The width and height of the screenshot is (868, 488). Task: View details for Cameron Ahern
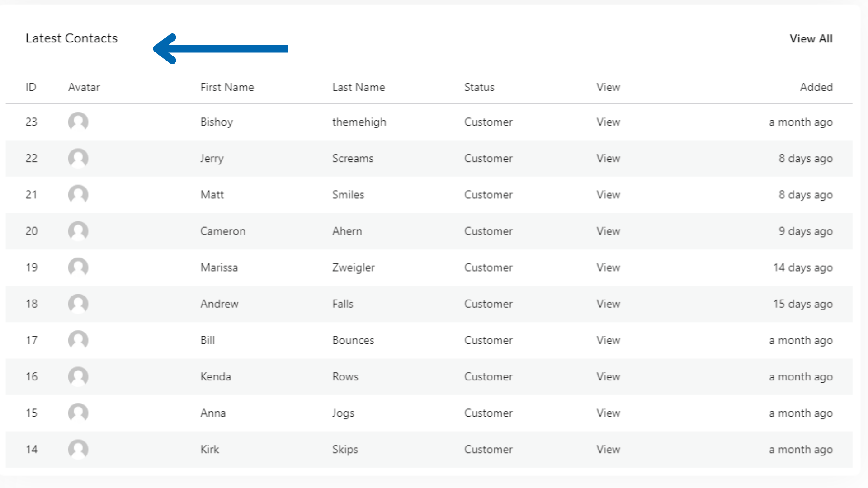tap(608, 231)
